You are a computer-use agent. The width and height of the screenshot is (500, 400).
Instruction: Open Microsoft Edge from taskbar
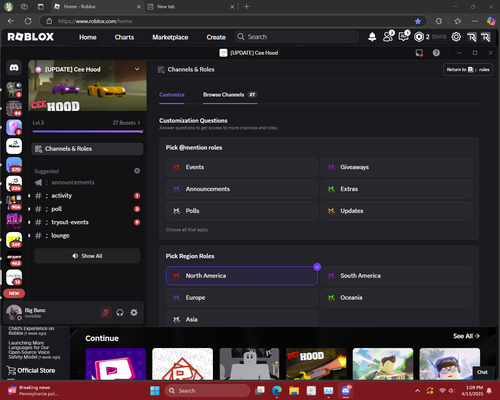point(277,390)
